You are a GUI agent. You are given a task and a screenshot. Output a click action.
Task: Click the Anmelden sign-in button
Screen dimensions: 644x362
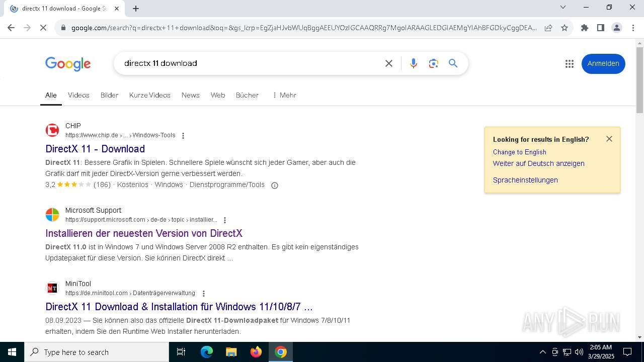(603, 63)
